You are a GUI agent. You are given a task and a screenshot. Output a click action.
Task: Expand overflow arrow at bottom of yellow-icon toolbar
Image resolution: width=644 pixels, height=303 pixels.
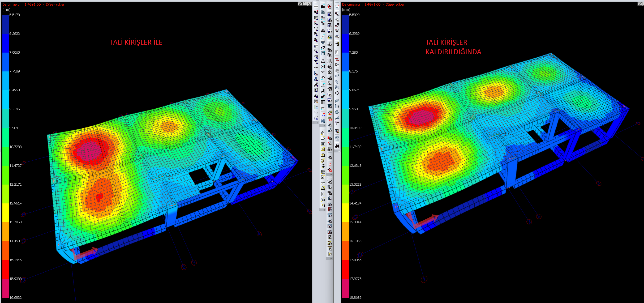(324, 210)
